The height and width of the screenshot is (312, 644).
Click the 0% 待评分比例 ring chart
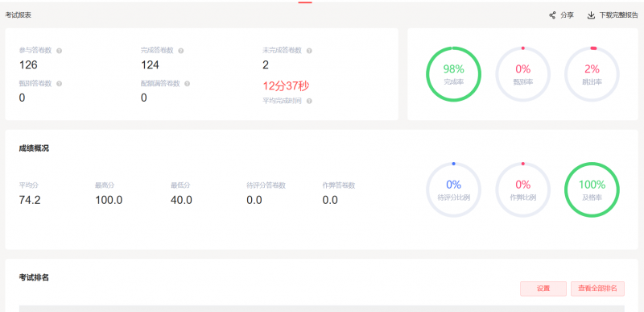coord(453,190)
